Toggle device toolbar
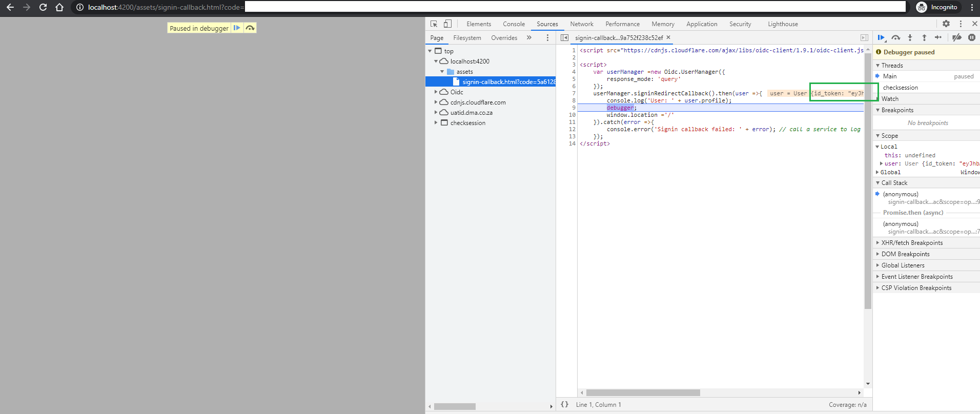The width and height of the screenshot is (980, 414). pos(447,24)
